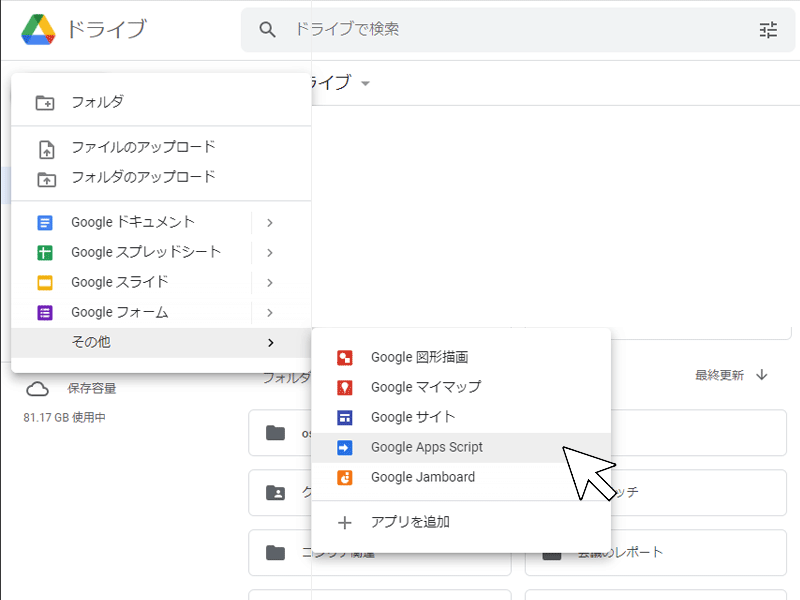Select フォルダ menu entry
Screen dimensions: 800x600
[x=161, y=103]
